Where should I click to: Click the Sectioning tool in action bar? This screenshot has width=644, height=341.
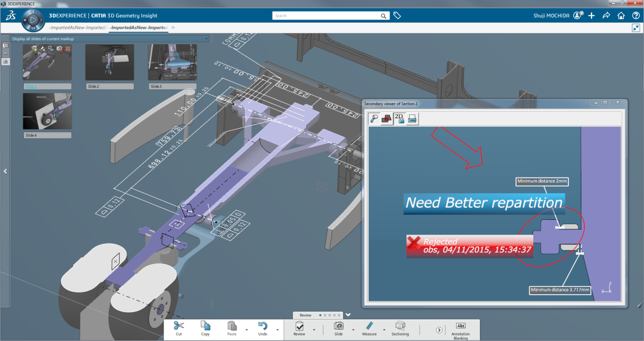(x=400, y=328)
